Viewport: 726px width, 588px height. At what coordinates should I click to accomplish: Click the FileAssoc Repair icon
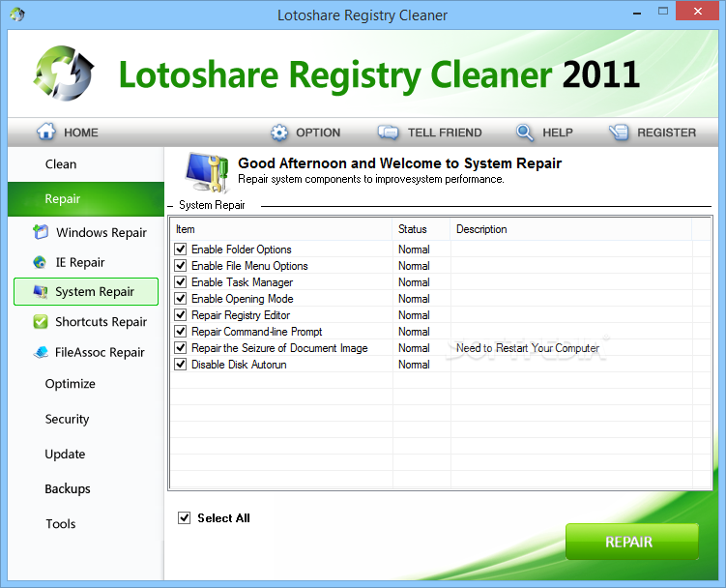click(41, 352)
